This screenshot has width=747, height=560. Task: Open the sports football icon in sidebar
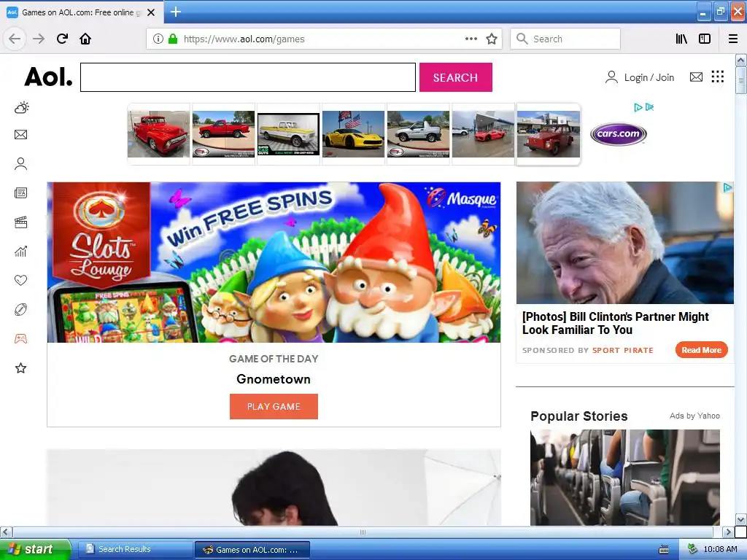tap(21, 309)
